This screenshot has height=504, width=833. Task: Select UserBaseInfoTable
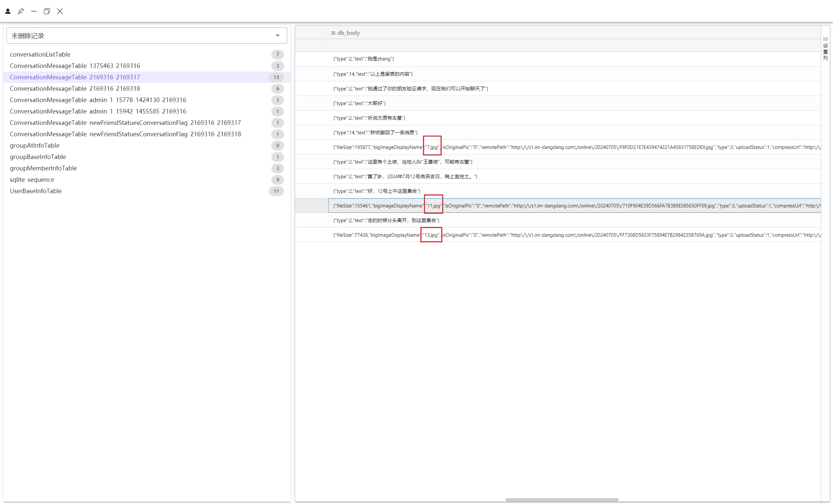point(147,191)
